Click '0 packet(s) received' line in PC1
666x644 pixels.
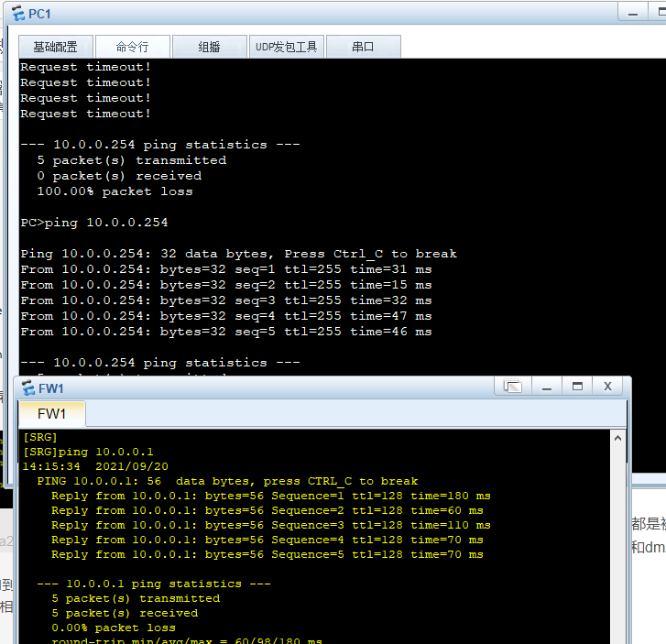click(x=119, y=176)
